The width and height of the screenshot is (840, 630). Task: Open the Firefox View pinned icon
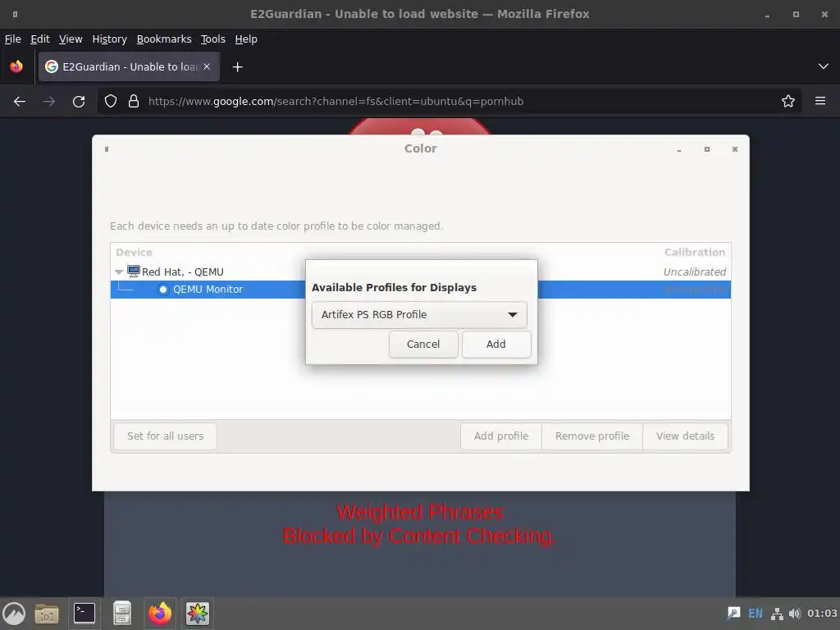click(16, 66)
